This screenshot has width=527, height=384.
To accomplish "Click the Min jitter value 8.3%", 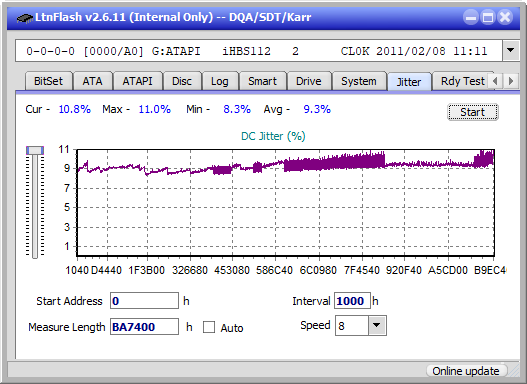I will [x=237, y=109].
